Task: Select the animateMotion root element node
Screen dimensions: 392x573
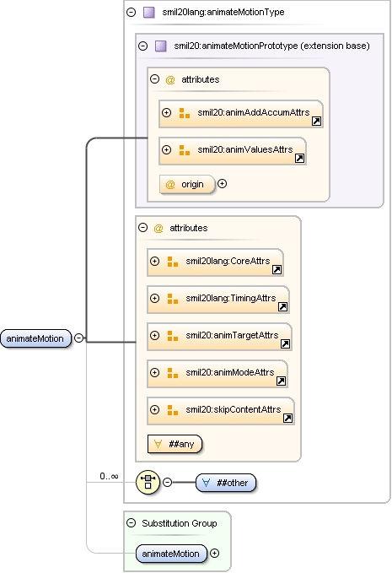Action: pyautogui.click(x=35, y=338)
